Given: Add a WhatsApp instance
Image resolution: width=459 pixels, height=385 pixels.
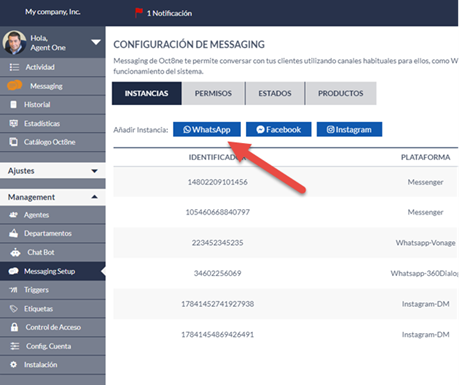Looking at the screenshot, I should click(x=207, y=129).
